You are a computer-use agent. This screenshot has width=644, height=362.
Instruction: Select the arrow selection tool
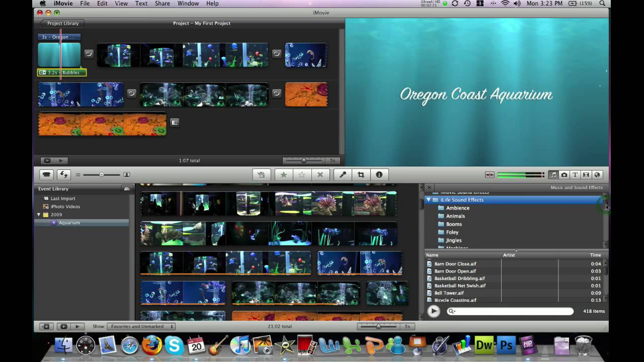coord(261,174)
